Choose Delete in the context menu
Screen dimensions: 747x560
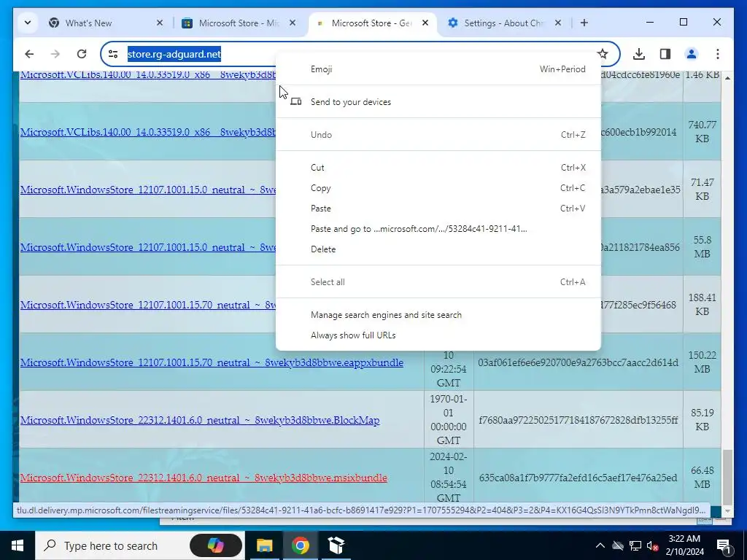pos(438,249)
